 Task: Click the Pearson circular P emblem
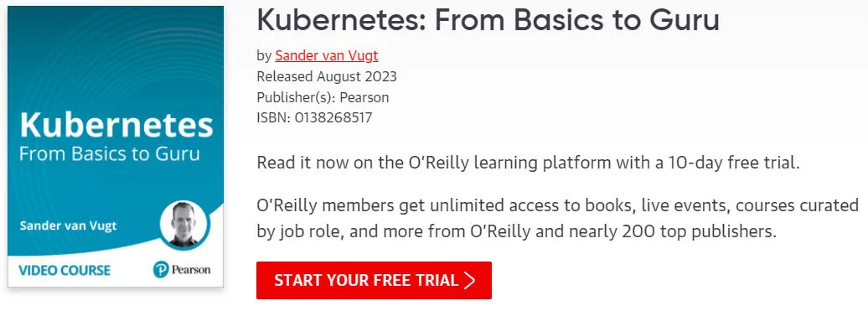click(x=161, y=270)
